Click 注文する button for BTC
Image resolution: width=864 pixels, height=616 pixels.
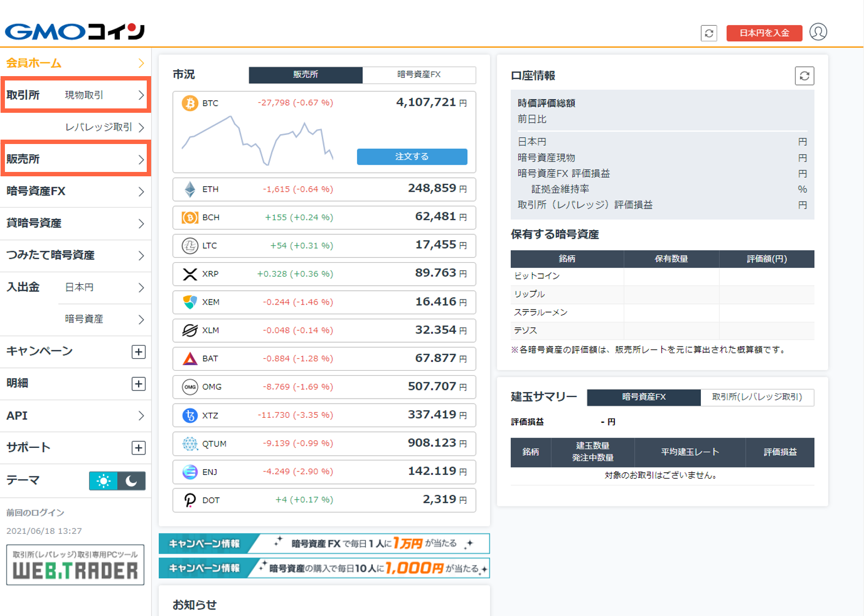tap(412, 157)
